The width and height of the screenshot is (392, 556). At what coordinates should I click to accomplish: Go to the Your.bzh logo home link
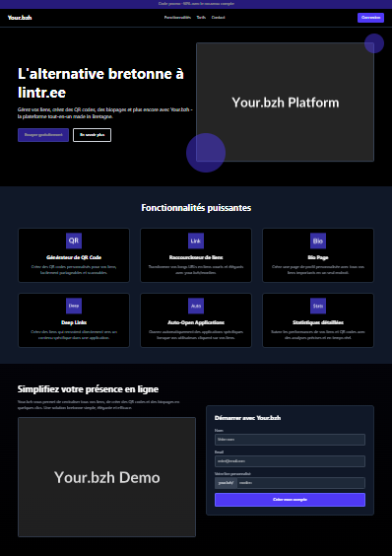pos(20,18)
